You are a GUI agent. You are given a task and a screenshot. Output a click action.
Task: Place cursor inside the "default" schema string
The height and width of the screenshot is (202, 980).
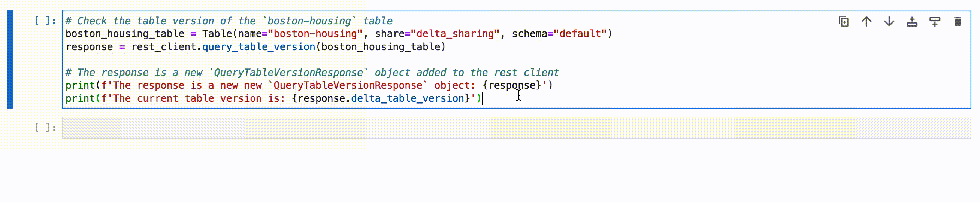click(580, 34)
